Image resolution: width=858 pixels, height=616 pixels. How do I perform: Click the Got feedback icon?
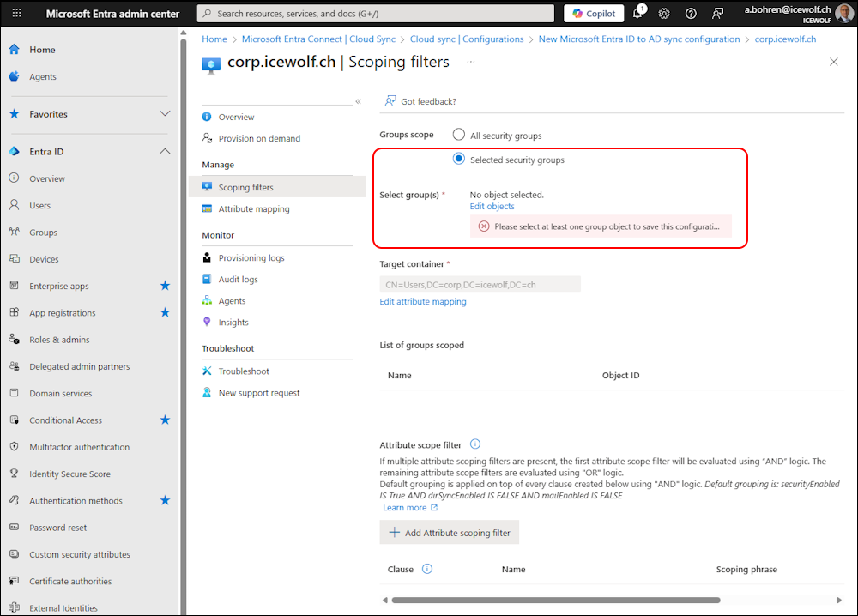pyautogui.click(x=390, y=101)
